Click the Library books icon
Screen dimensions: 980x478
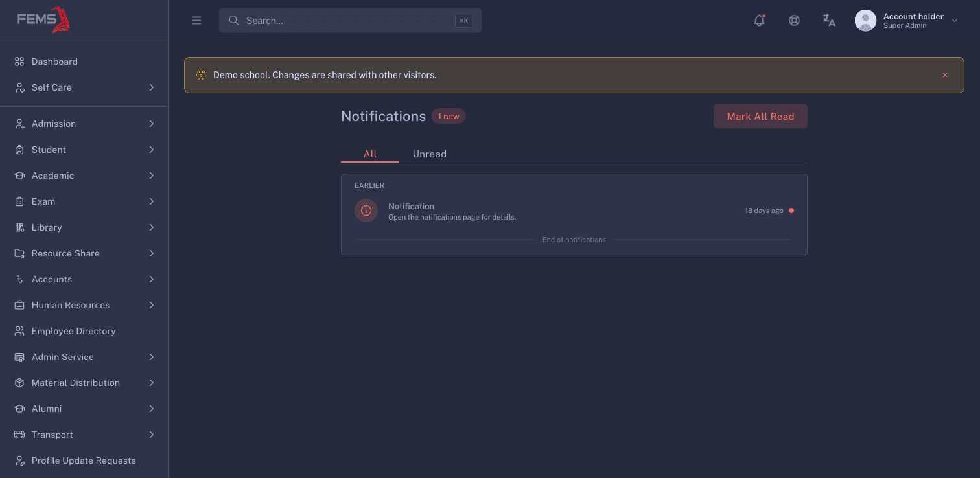[x=19, y=227]
